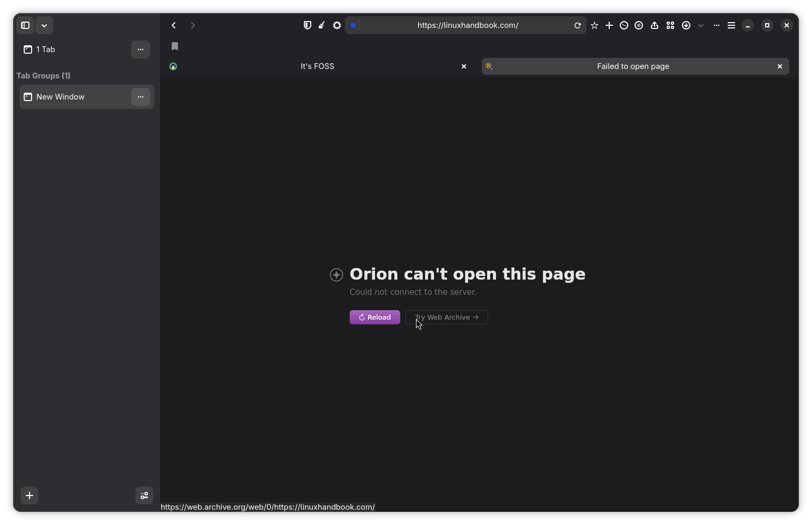The image size is (812, 525).
Task: Open the hamburger main menu
Action: [x=731, y=25]
